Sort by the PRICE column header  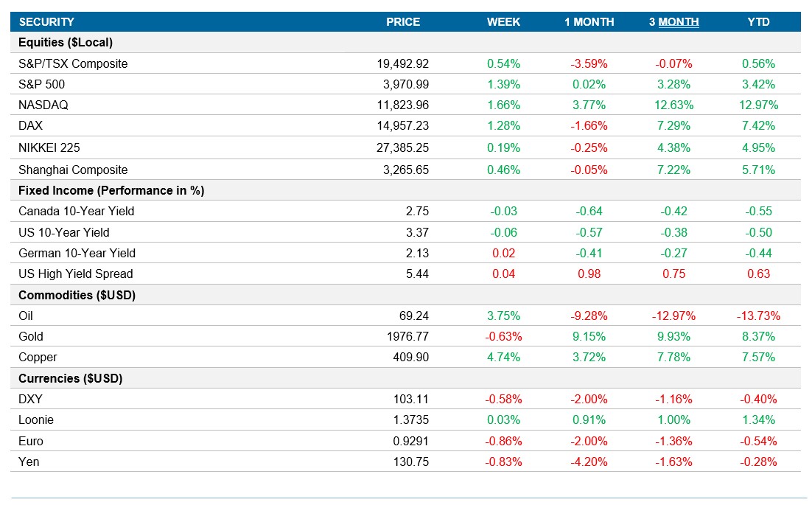402,22
